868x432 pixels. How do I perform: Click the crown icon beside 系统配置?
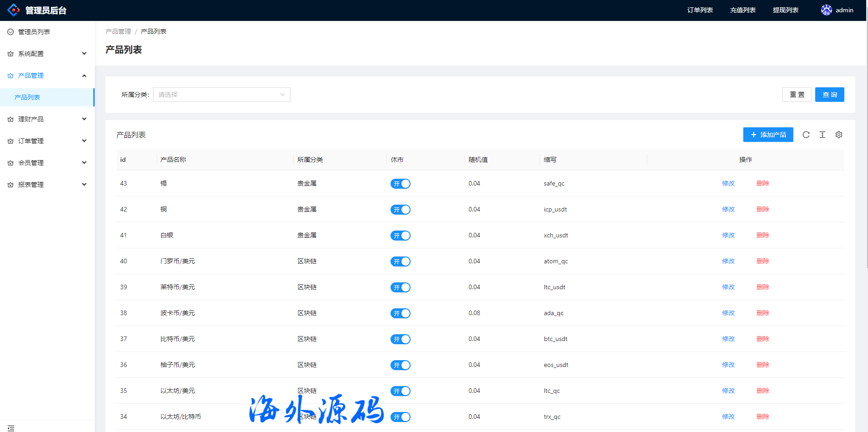[10, 54]
